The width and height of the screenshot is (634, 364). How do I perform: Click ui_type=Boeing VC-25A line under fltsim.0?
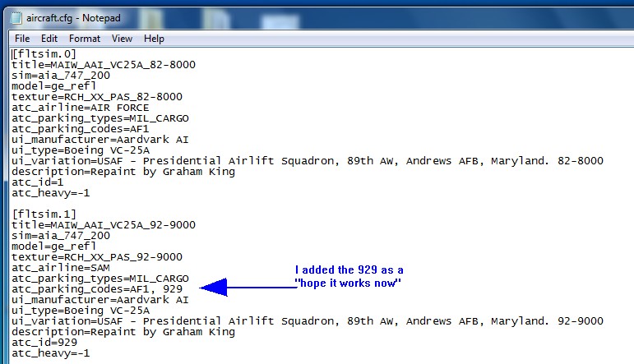coord(81,150)
